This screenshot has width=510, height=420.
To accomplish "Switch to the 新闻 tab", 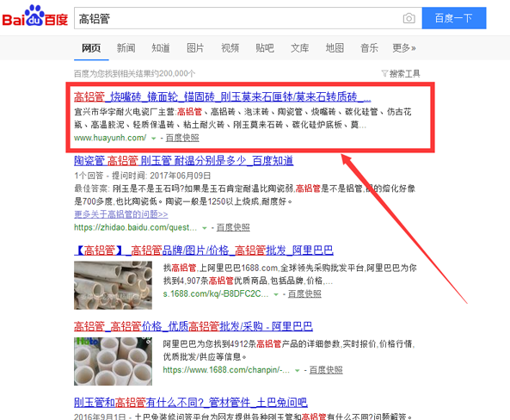I will pos(126,48).
